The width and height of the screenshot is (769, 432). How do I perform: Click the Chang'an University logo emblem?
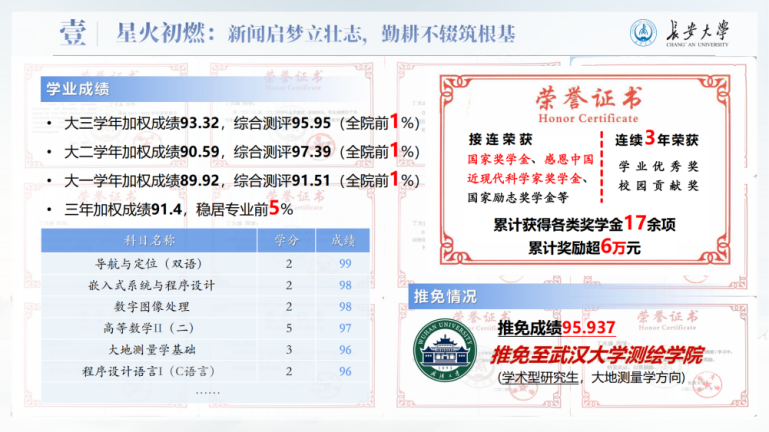tap(643, 34)
